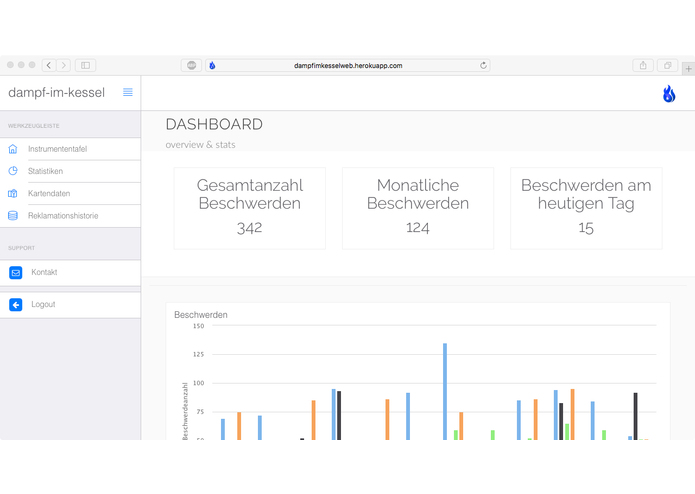695x494 pixels.
Task: Reload the page with the refresh icon
Action: (483, 66)
